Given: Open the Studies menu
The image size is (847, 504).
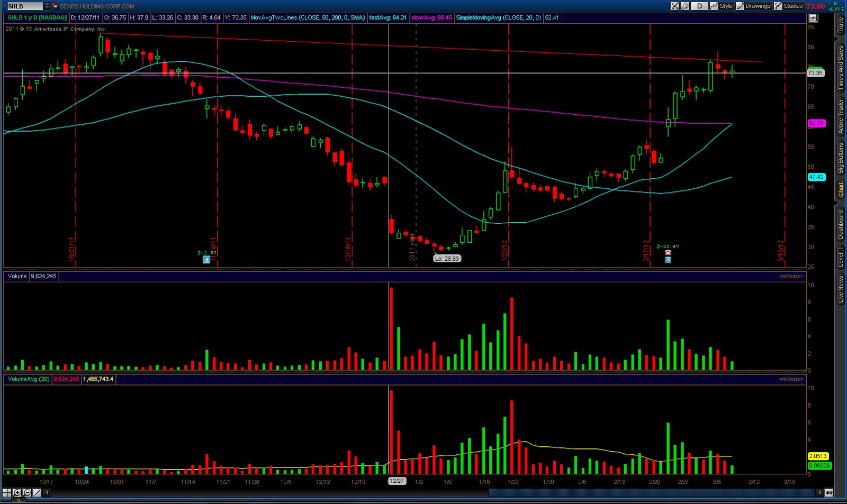Looking at the screenshot, I should pos(788,6).
